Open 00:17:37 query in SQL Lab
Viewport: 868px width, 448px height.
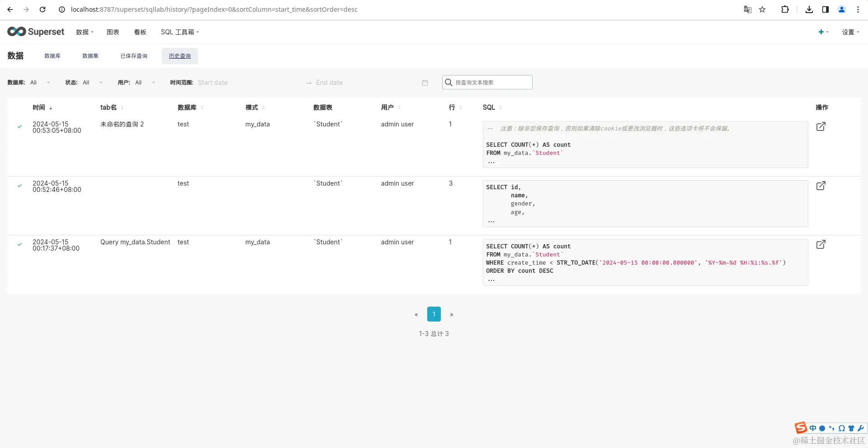coord(821,244)
